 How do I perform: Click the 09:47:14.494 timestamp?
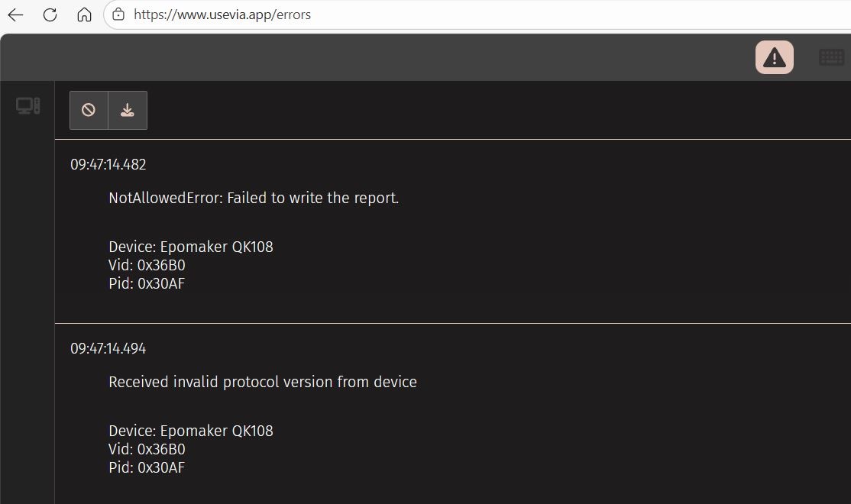click(x=108, y=348)
